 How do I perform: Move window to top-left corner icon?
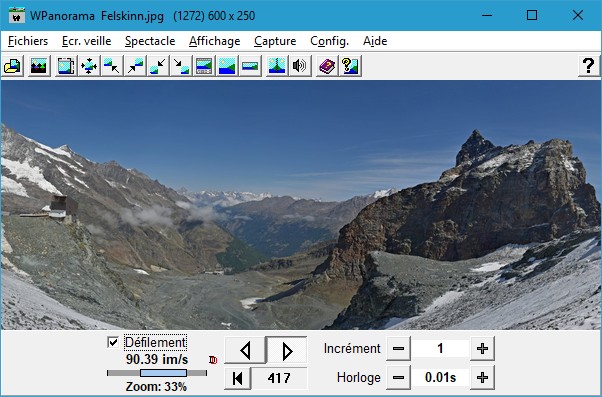click(112, 66)
